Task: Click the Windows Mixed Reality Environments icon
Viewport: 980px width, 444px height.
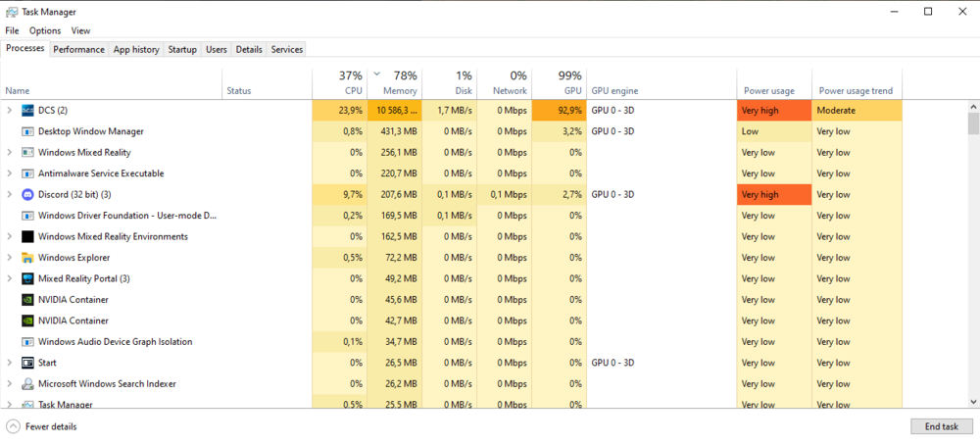Action: point(27,236)
